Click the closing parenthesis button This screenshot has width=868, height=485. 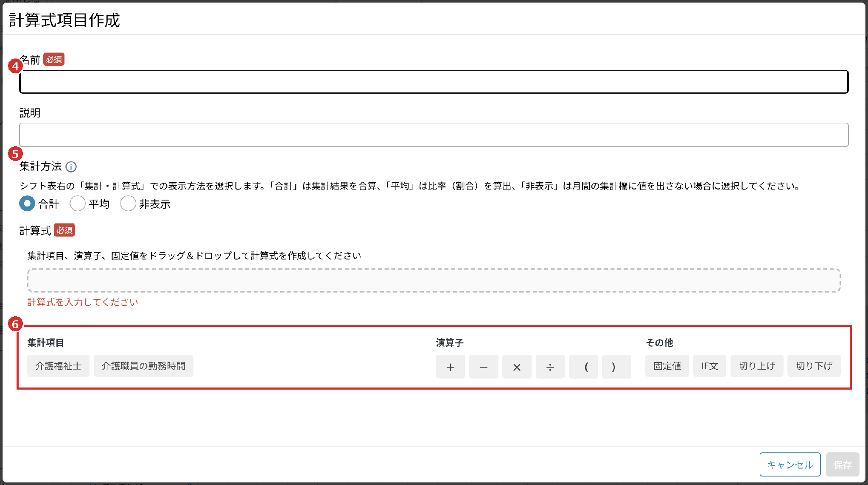tap(616, 367)
